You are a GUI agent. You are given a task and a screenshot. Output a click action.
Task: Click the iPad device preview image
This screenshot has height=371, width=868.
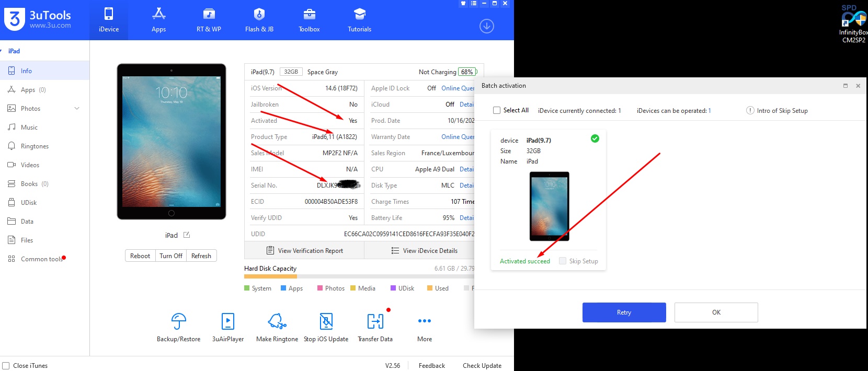click(172, 142)
